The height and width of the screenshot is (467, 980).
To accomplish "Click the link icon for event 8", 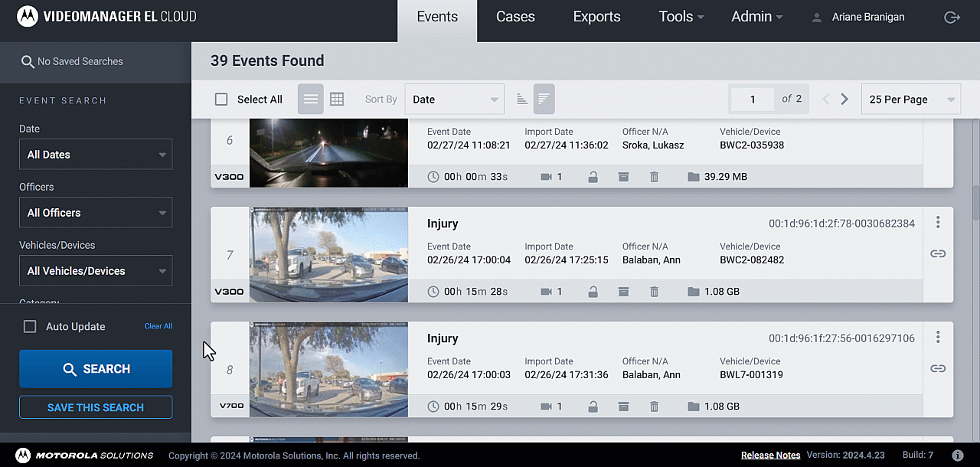I will pyautogui.click(x=938, y=368).
